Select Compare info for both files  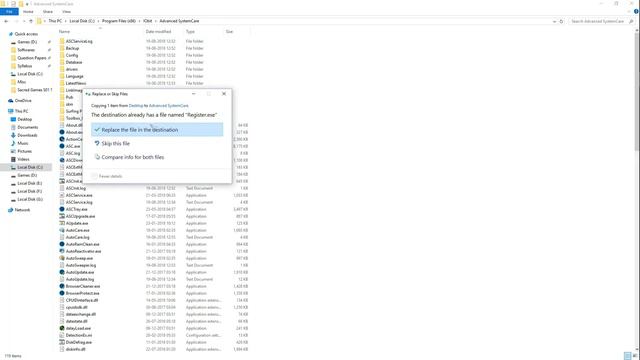[x=133, y=157]
